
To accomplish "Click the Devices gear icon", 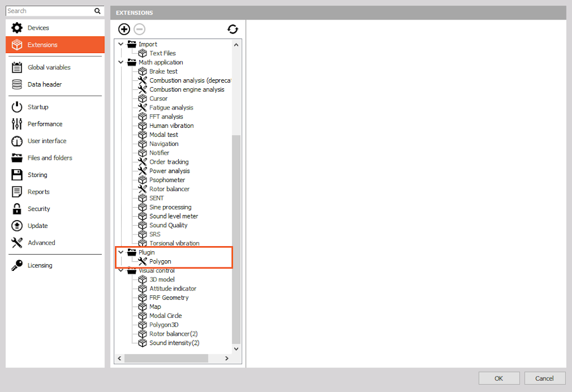I will [17, 28].
